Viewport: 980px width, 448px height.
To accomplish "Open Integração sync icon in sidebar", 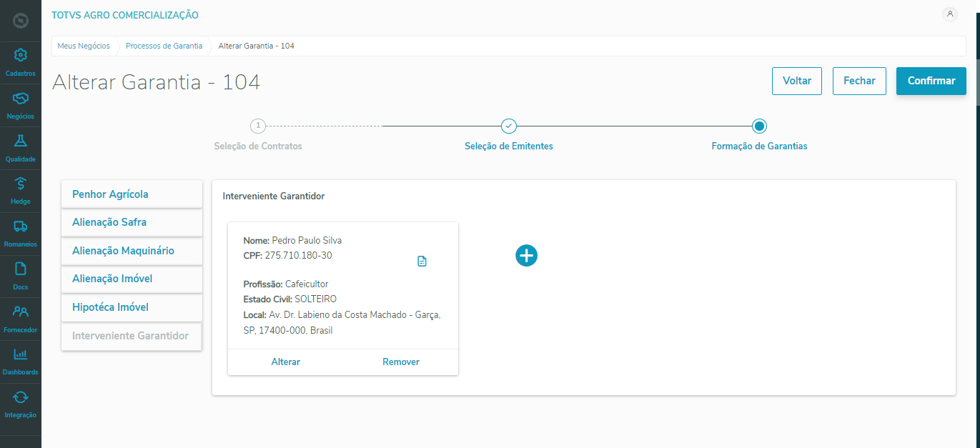I will point(21,397).
